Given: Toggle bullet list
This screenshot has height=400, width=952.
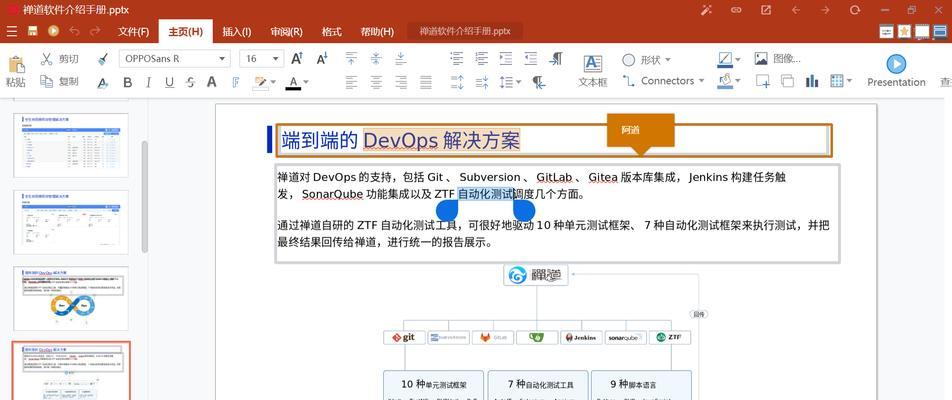Looking at the screenshot, I should tap(457, 58).
